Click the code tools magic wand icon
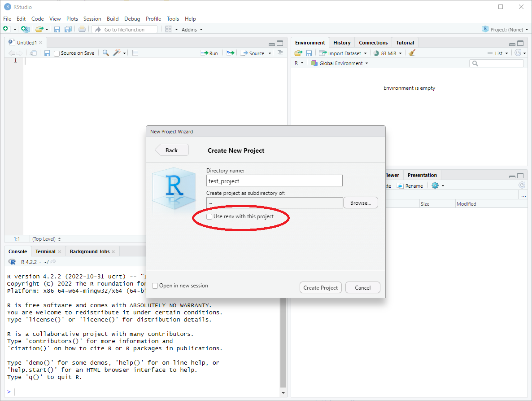The height and width of the screenshot is (401, 532). click(117, 53)
